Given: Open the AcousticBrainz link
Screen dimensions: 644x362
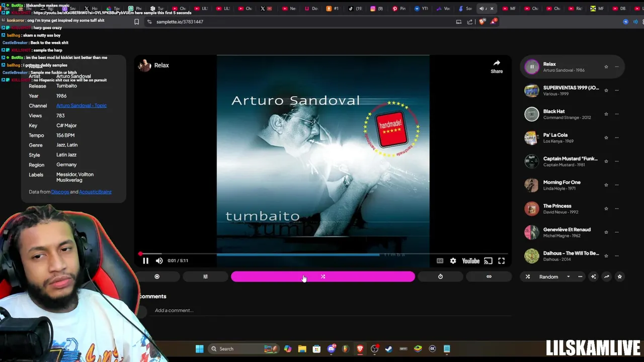Looking at the screenshot, I should click(x=95, y=192).
